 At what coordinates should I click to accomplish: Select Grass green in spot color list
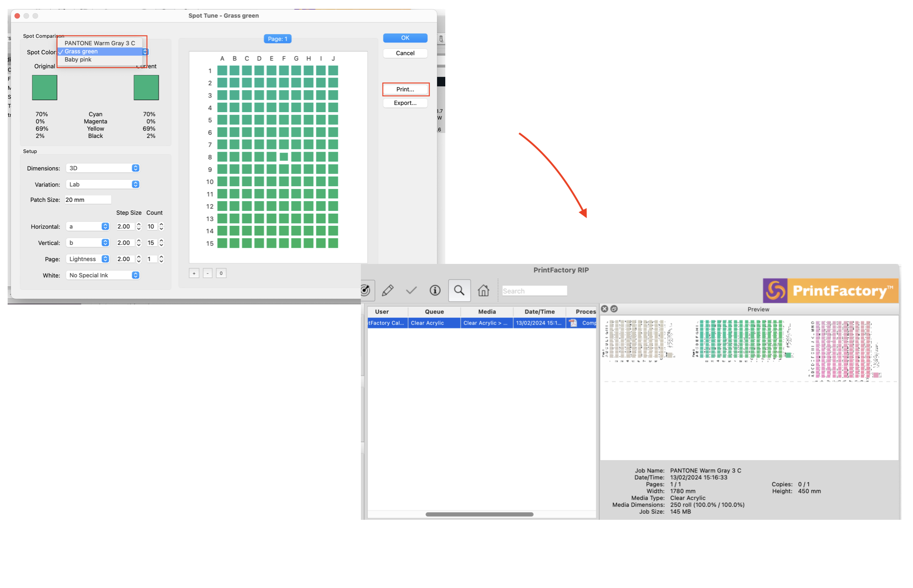pos(100,51)
